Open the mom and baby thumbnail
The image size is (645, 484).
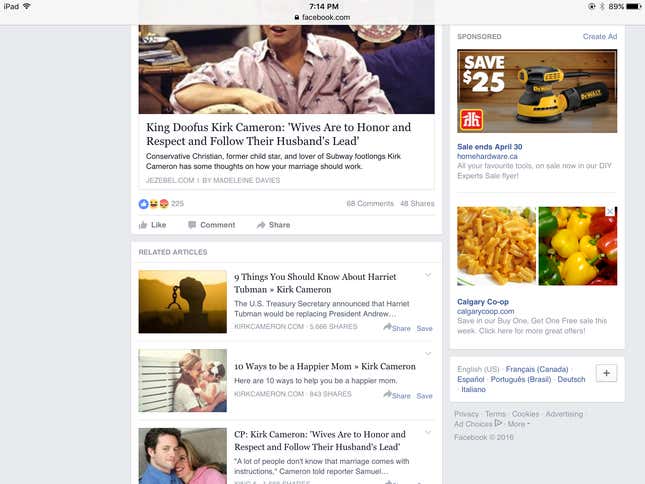pyautogui.click(x=183, y=380)
